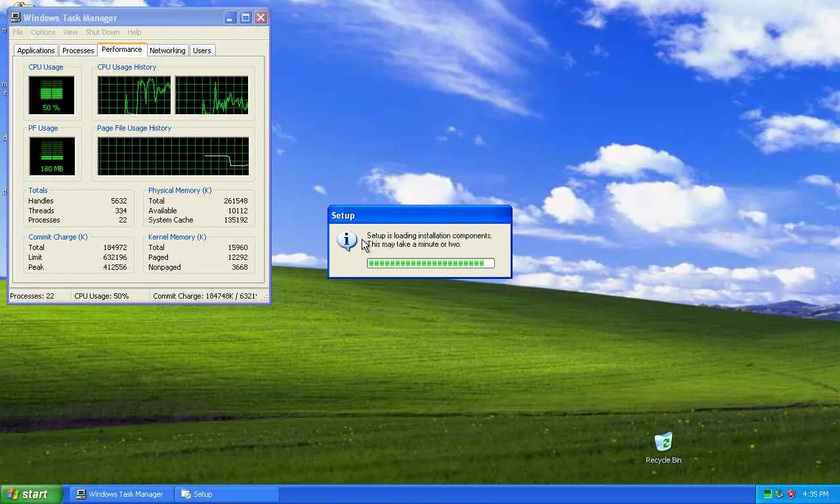Close the Windows Task Manager window
This screenshot has width=840, height=504.
click(261, 18)
